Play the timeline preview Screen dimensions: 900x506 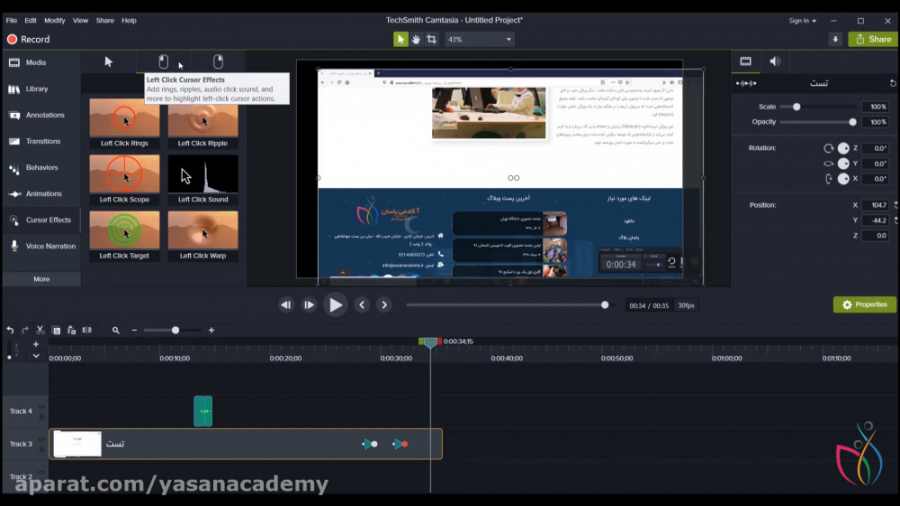pyautogui.click(x=335, y=305)
